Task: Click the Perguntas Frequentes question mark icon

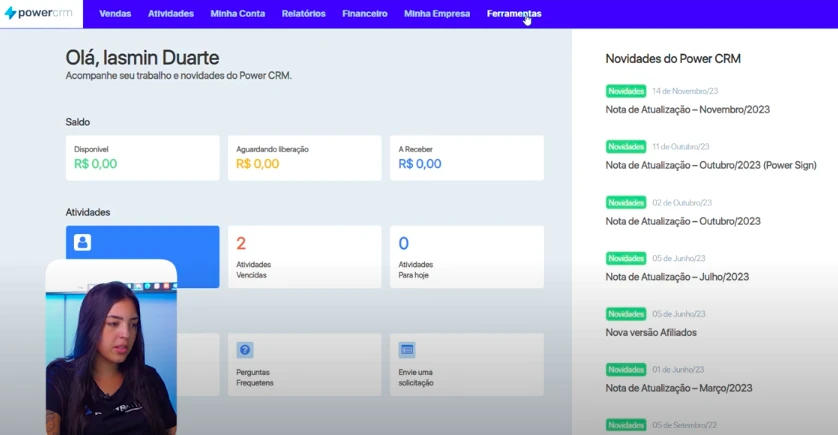Action: [245, 350]
